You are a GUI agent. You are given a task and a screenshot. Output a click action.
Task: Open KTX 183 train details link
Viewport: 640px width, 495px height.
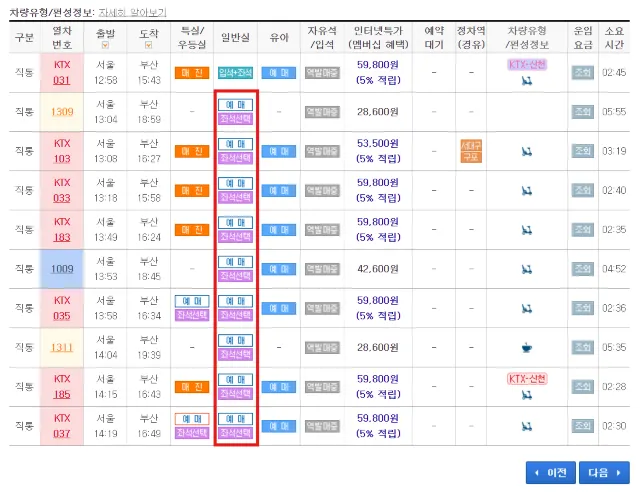click(62, 229)
